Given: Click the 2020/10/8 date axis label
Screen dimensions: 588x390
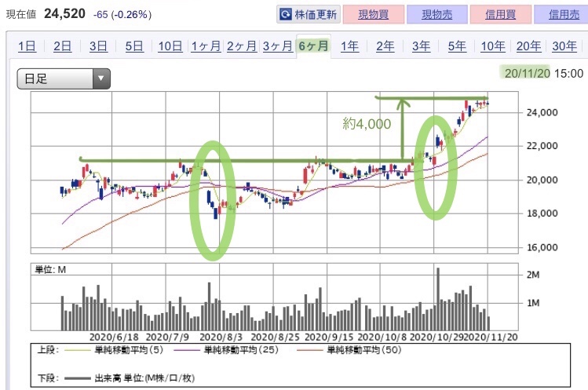Looking at the screenshot, I should (x=382, y=337).
